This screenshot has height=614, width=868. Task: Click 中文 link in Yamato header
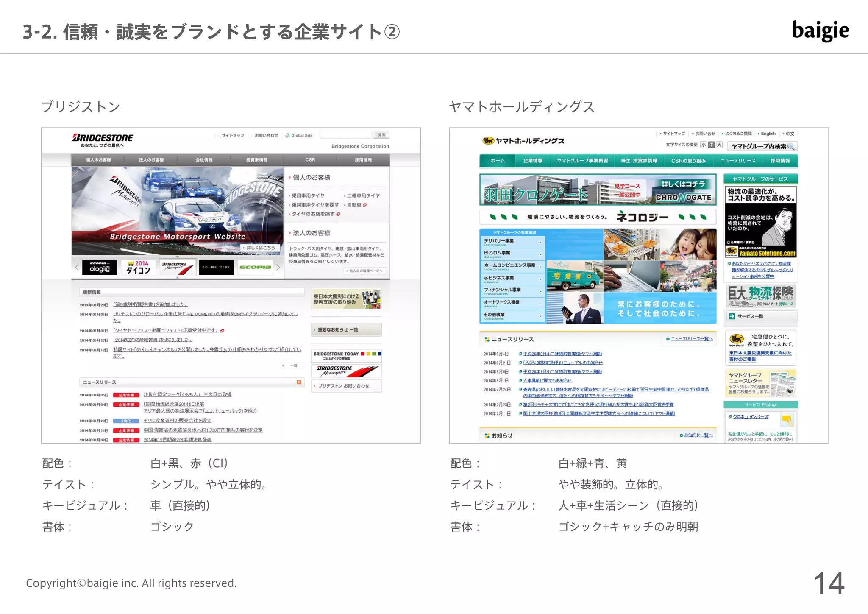tap(790, 134)
